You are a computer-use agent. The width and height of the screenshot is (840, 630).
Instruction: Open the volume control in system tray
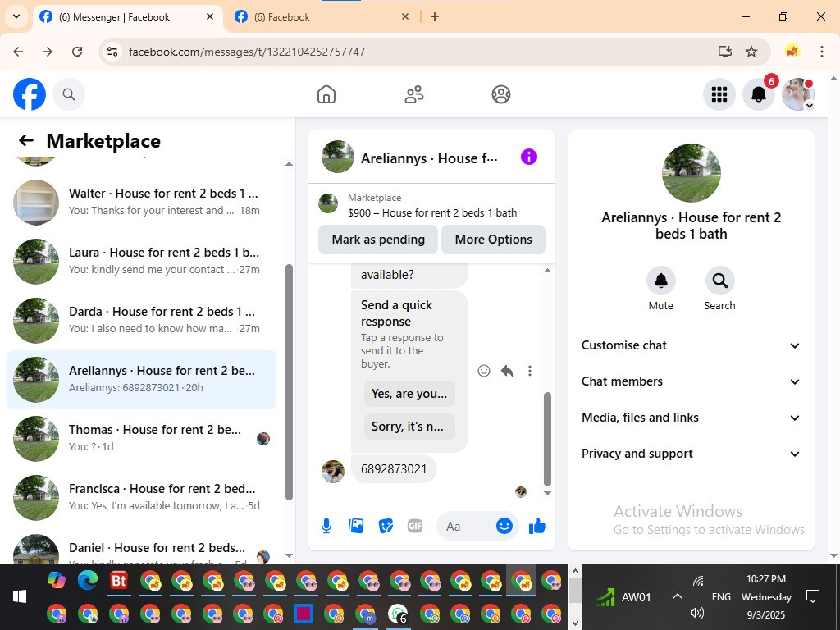click(697, 612)
